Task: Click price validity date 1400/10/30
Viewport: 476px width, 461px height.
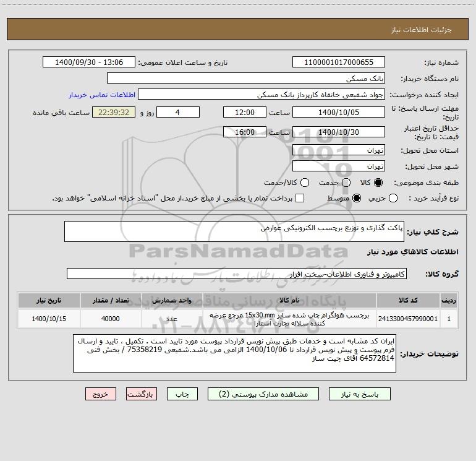Action: click(339, 132)
